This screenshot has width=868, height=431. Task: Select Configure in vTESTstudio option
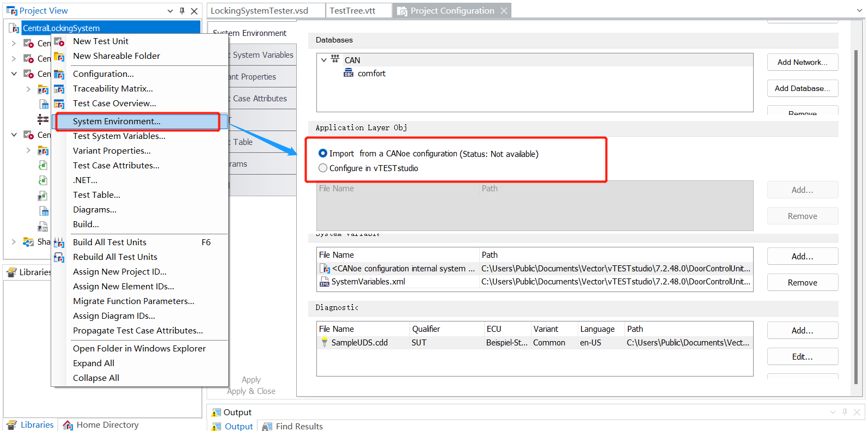pyautogui.click(x=323, y=168)
